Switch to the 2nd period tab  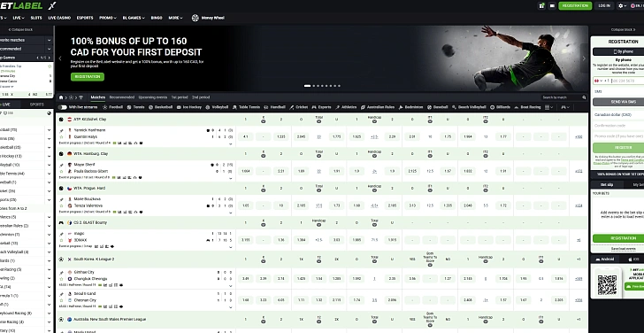pos(201,97)
